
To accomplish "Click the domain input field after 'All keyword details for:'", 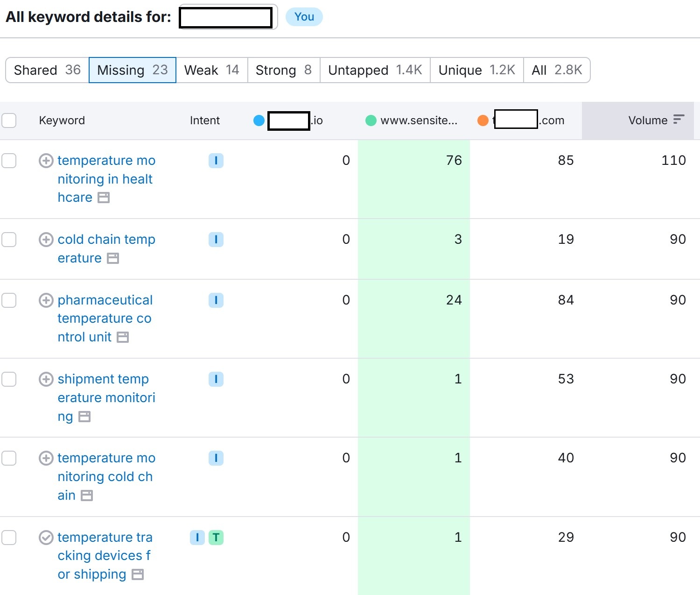I will tap(226, 17).
